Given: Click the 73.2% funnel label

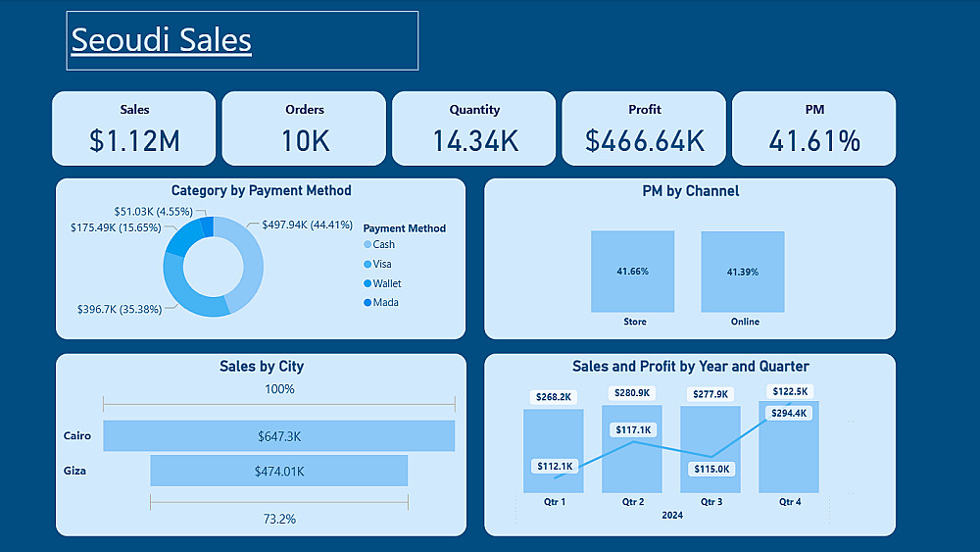Looking at the screenshot, I should pyautogui.click(x=279, y=519).
